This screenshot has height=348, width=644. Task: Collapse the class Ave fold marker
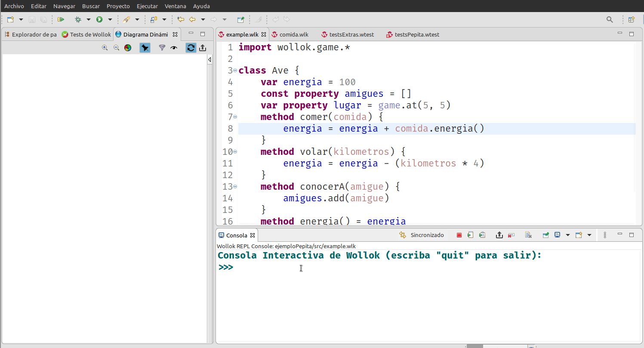coord(235,71)
